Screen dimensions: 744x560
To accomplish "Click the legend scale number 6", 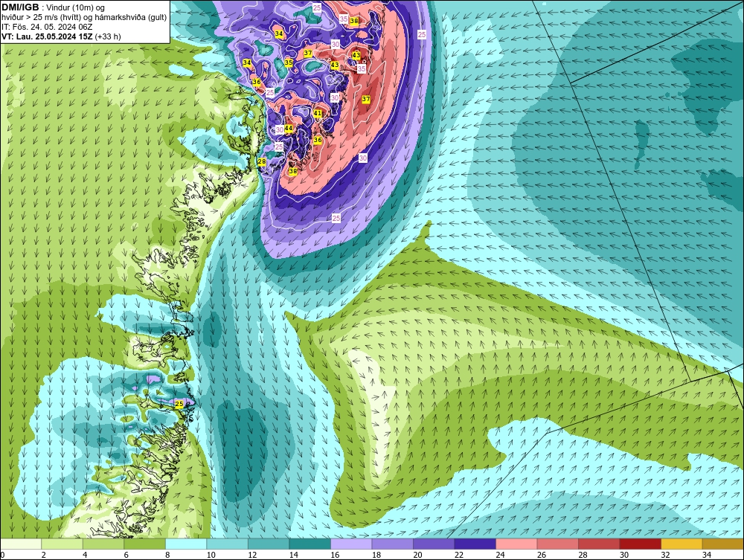I will pyautogui.click(x=126, y=555).
